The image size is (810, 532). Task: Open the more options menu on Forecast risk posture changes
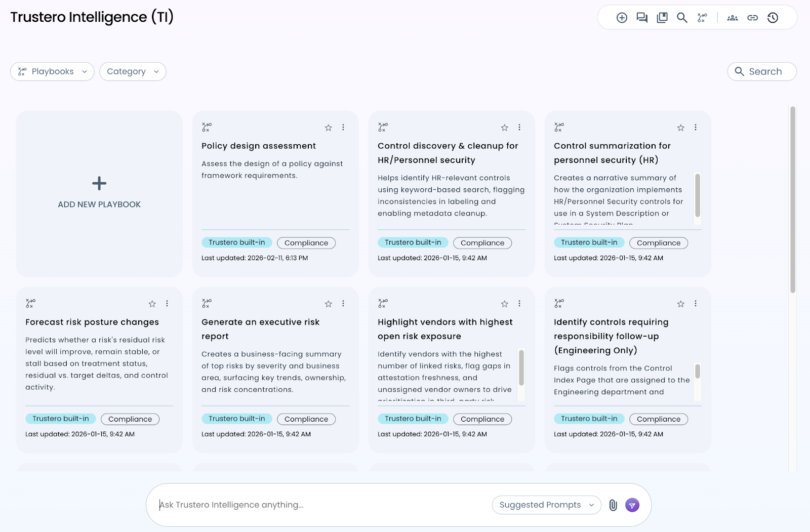pyautogui.click(x=167, y=304)
